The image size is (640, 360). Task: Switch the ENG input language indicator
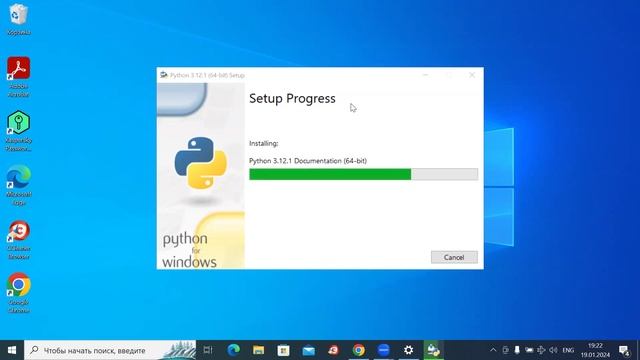(568, 350)
